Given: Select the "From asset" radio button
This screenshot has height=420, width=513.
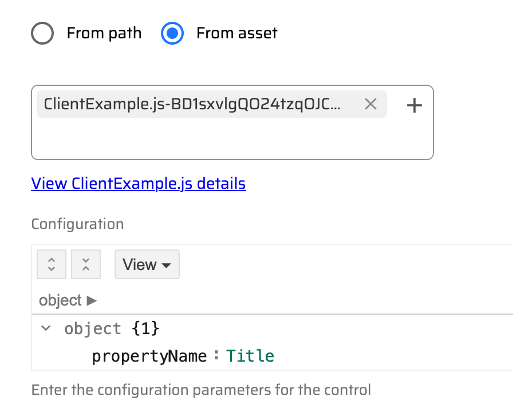Looking at the screenshot, I should coord(172,34).
